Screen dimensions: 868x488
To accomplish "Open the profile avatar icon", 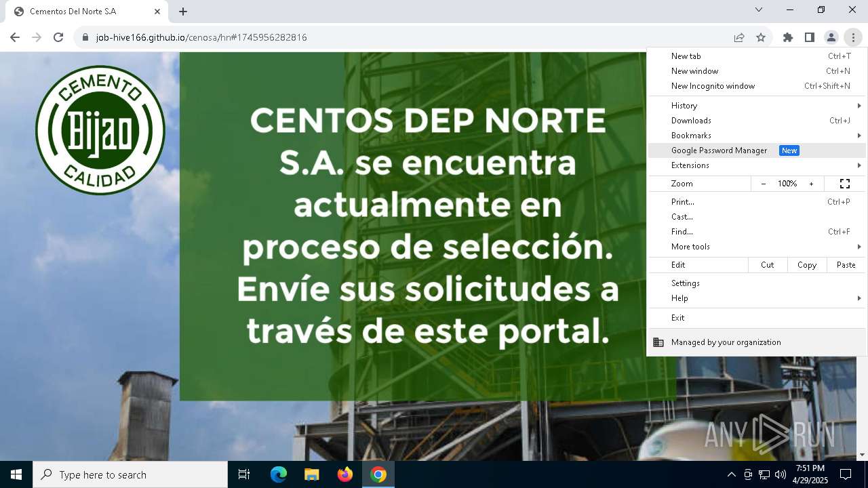I will coord(831,37).
